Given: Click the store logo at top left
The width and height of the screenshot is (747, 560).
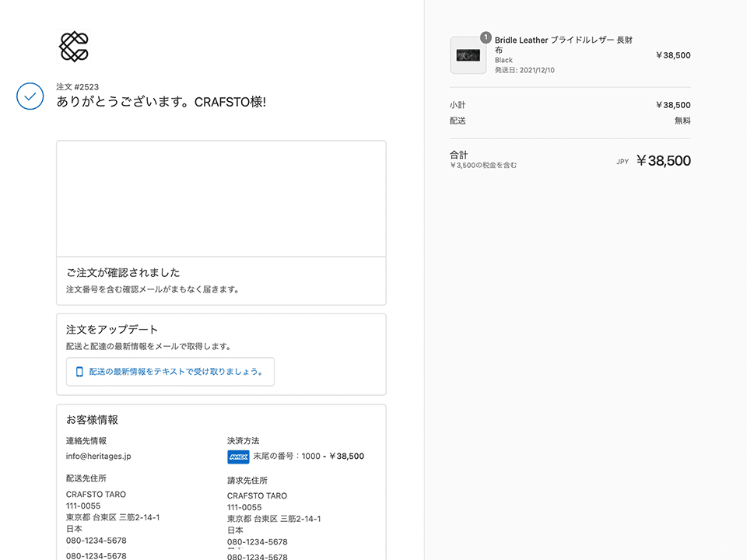Looking at the screenshot, I should coord(74,47).
